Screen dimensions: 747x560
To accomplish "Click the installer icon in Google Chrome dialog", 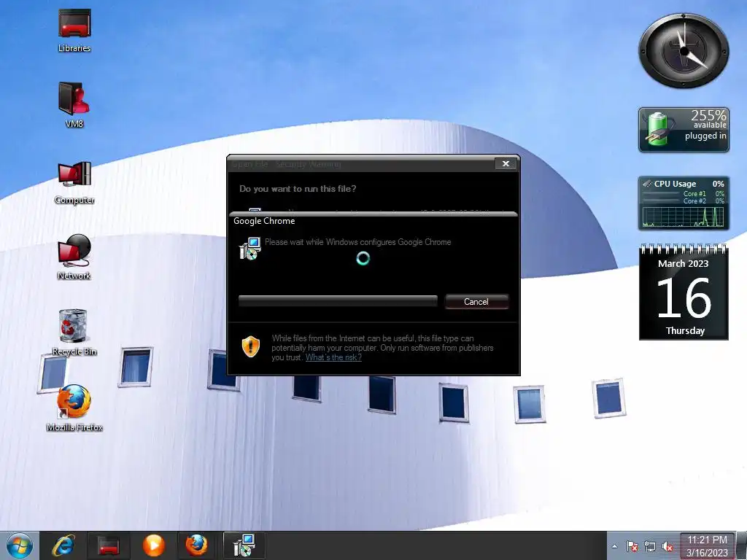I will [x=249, y=248].
